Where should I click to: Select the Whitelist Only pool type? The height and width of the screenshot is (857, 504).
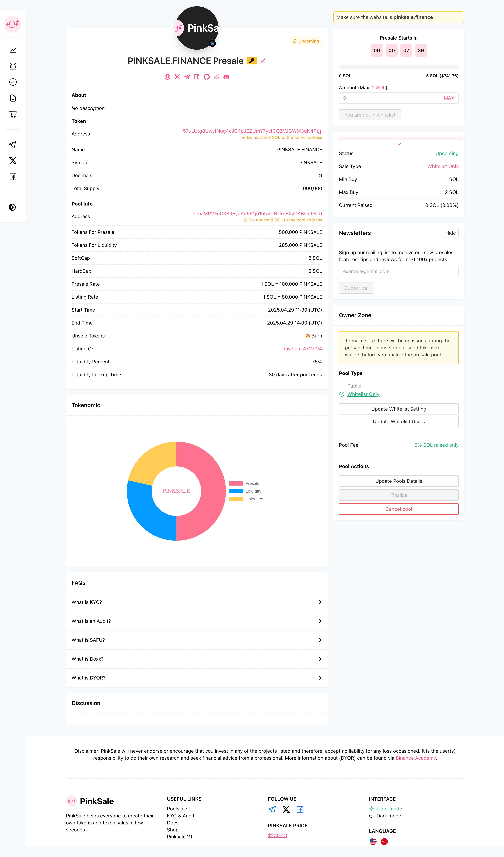click(363, 394)
